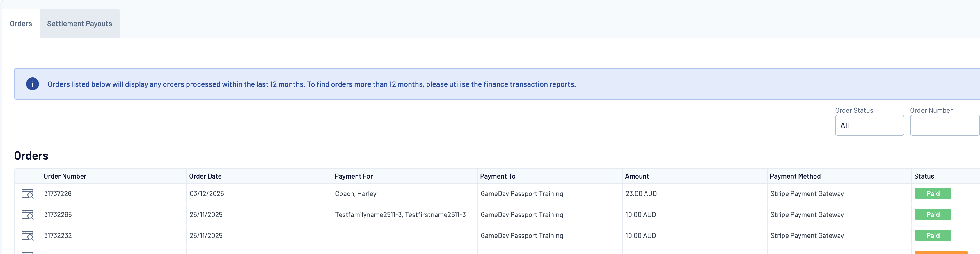The image size is (980, 254).
Task: Click Paid badge for order 31737226
Action: click(x=933, y=194)
